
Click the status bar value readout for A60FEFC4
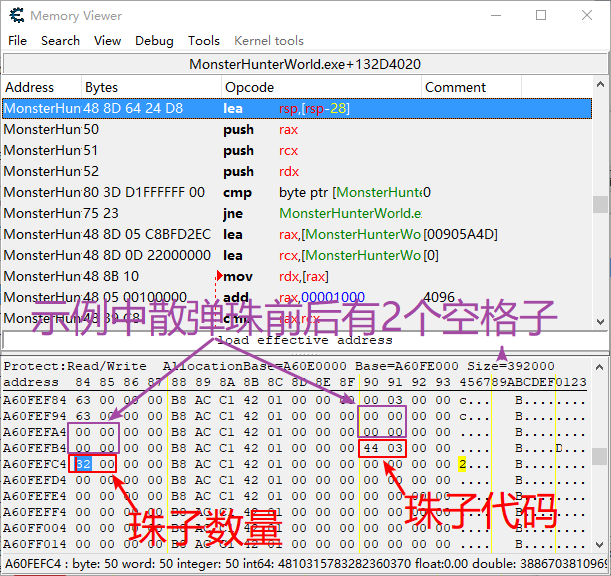(305, 564)
